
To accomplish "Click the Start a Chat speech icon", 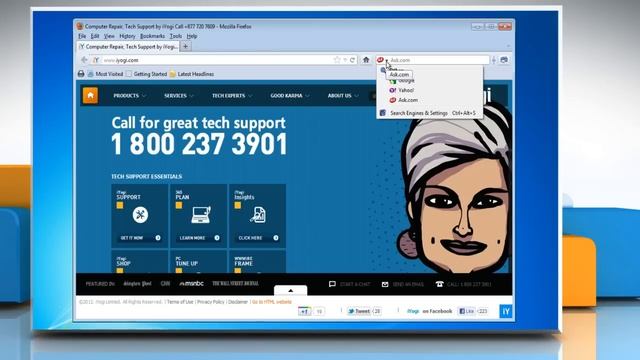I will [x=332, y=284].
